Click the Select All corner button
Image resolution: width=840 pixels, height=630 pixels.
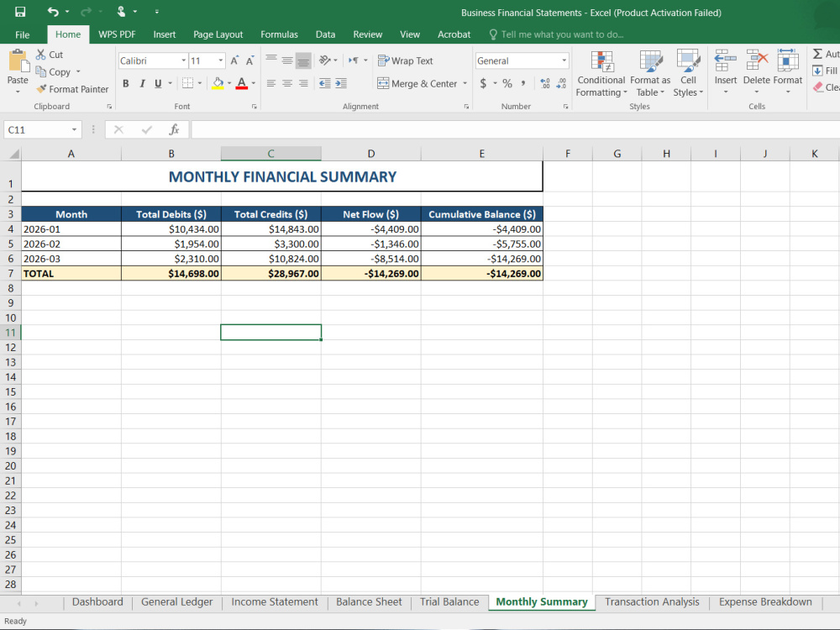pyautogui.click(x=11, y=154)
